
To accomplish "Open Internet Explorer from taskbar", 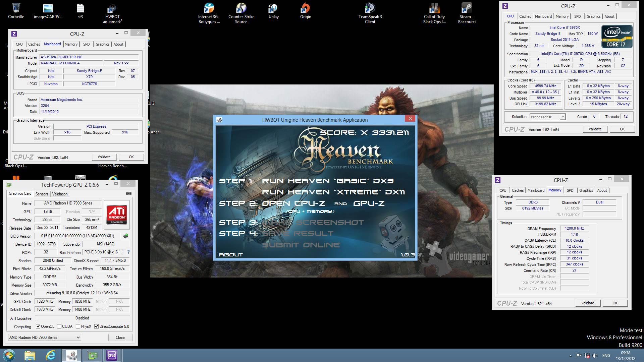I will [x=51, y=355].
